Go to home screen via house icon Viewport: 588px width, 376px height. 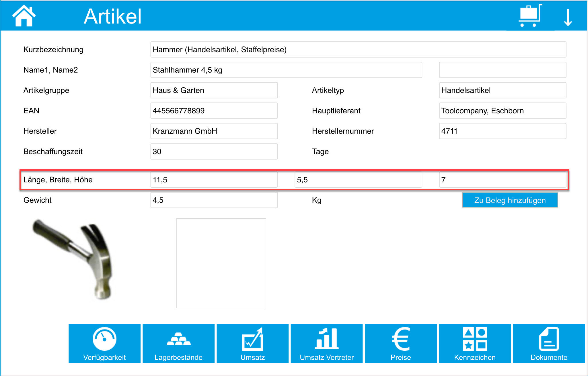point(24,16)
